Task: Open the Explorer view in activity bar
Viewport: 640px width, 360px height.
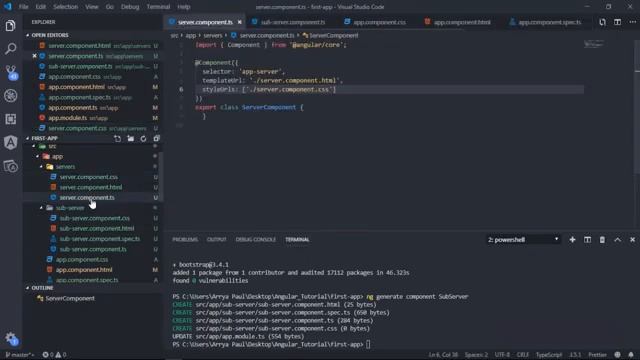Action: [x=11, y=26]
